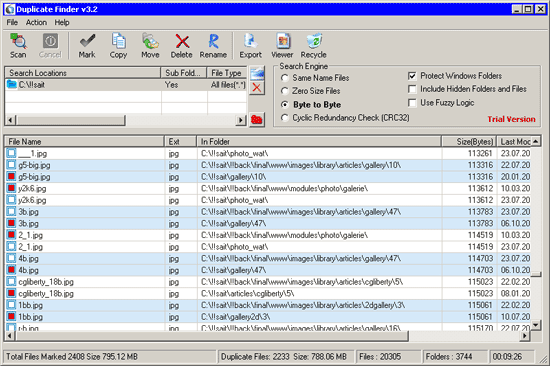Start a Scan from the toolbar
Image resolution: width=550 pixels, height=366 pixels.
point(18,46)
